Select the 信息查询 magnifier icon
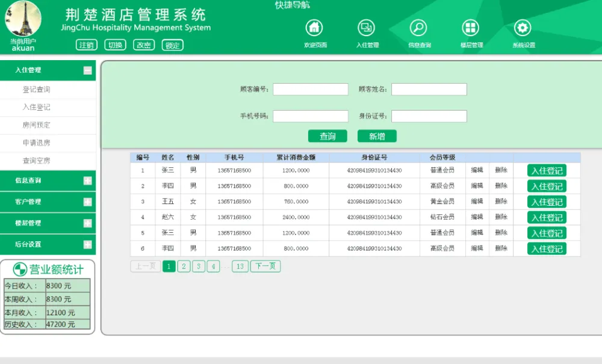 [x=418, y=27]
